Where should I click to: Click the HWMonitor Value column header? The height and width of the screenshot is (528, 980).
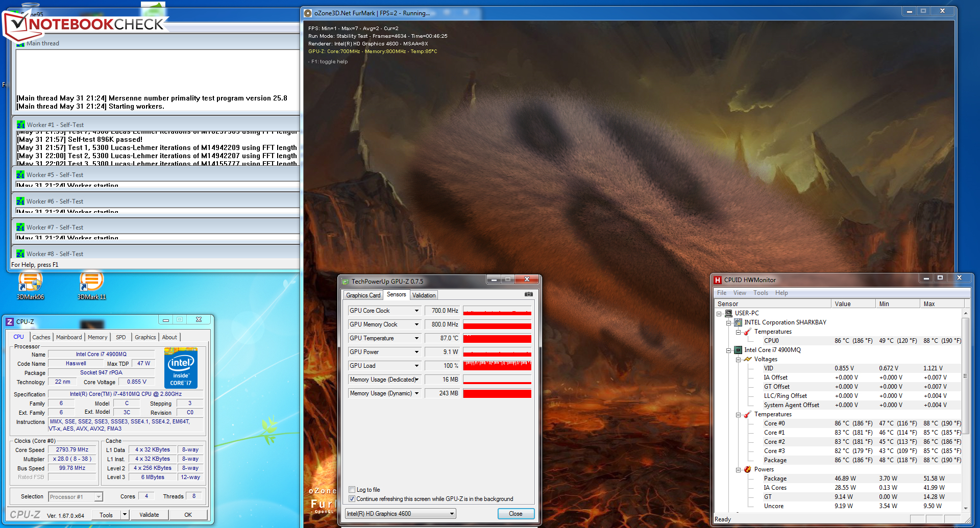pyautogui.click(x=853, y=304)
